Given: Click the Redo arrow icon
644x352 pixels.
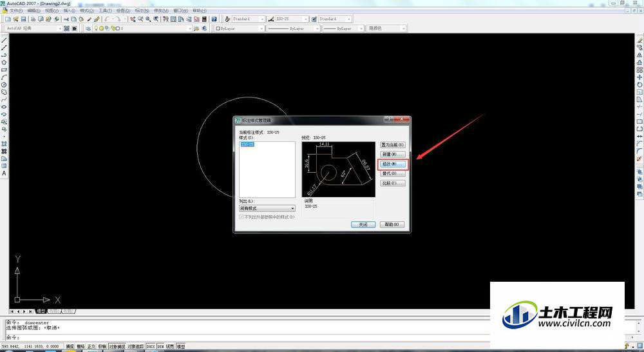Looking at the screenshot, I should 117,19.
